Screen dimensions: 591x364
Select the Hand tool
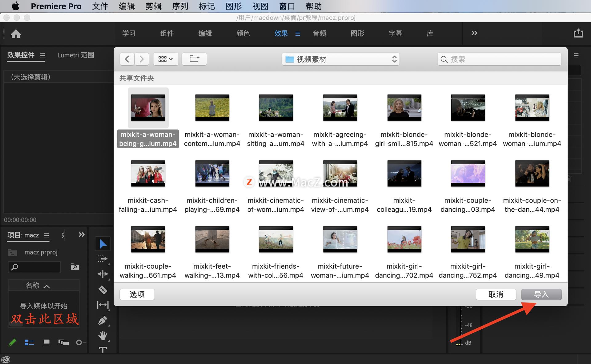[x=103, y=335]
